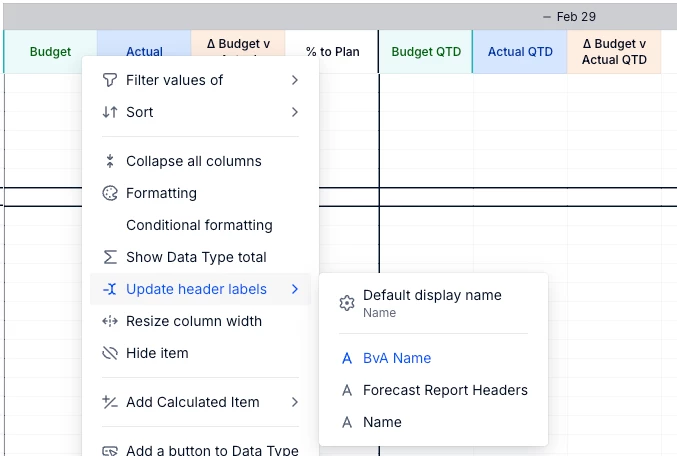Select BvA Name header label option

397,358
